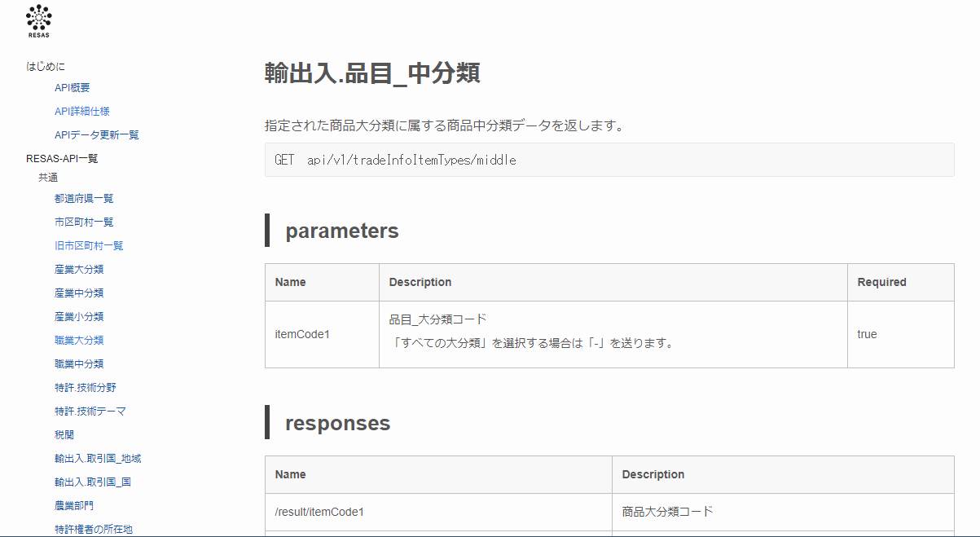Select 産業大分類 from the API list
Screen dimensions: 980x537
(x=77, y=269)
